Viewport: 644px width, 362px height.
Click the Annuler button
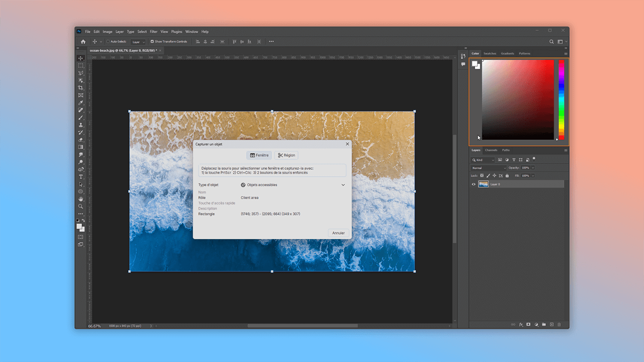tap(338, 233)
